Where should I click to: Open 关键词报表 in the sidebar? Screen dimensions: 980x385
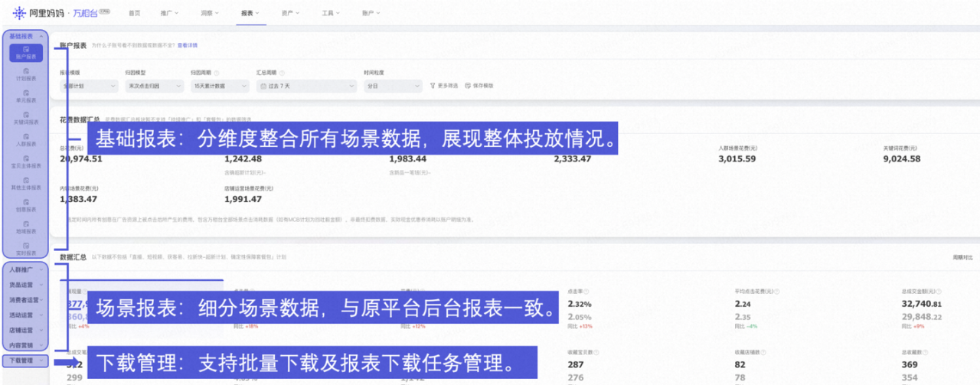[x=26, y=118]
